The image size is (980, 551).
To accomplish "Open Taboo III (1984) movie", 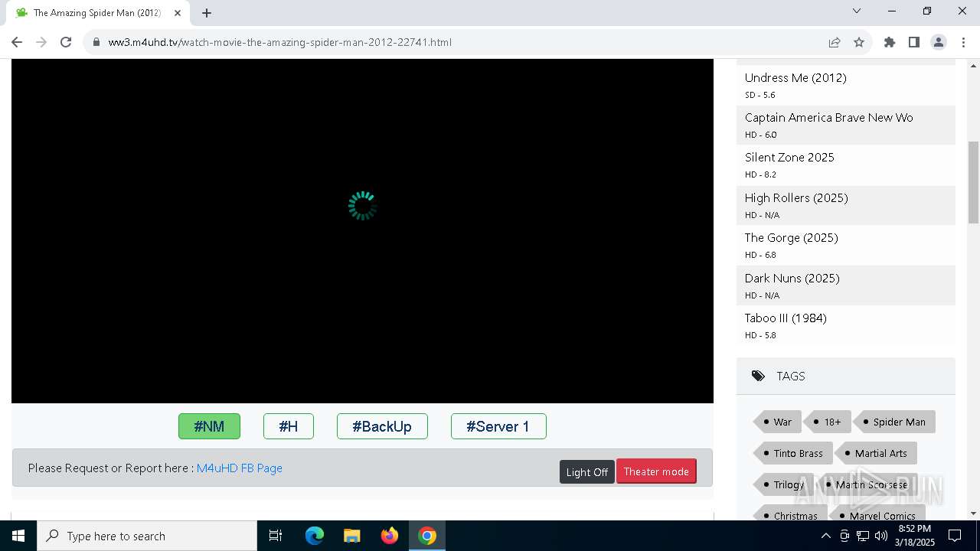I will 786,318.
